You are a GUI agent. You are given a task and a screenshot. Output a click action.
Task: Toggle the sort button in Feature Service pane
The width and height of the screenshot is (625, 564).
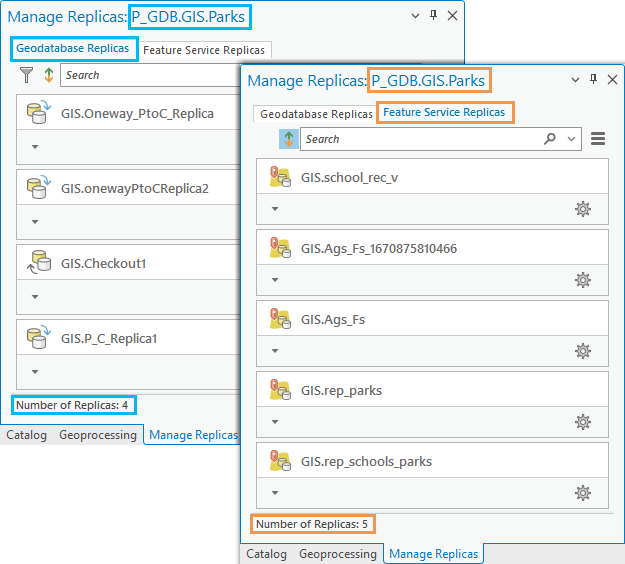click(289, 139)
